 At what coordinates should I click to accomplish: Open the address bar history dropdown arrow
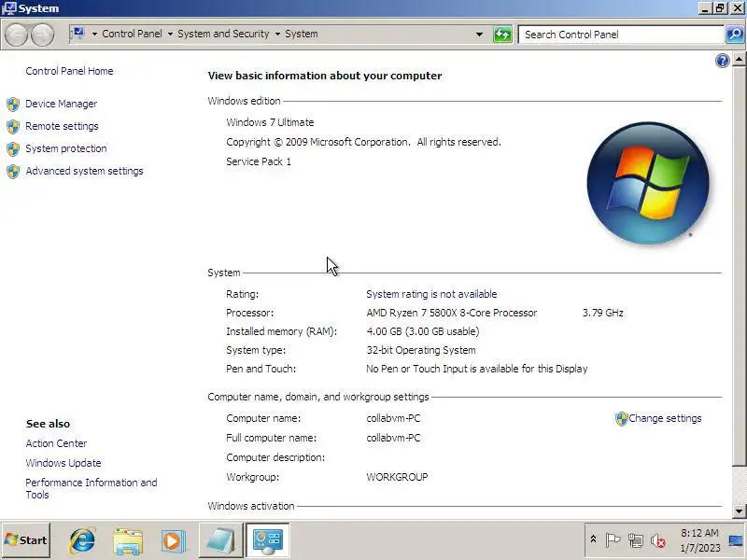[479, 35]
